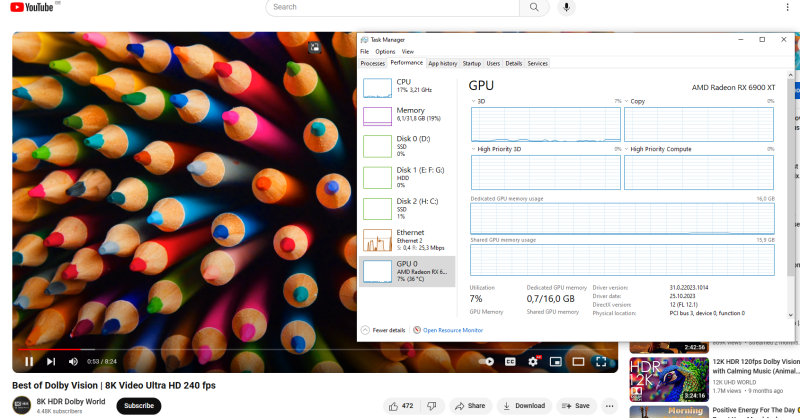Switch to miniplayer view

coord(555,361)
